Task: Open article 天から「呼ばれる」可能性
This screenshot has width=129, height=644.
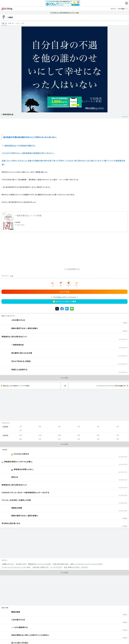Action: [x=21, y=361]
